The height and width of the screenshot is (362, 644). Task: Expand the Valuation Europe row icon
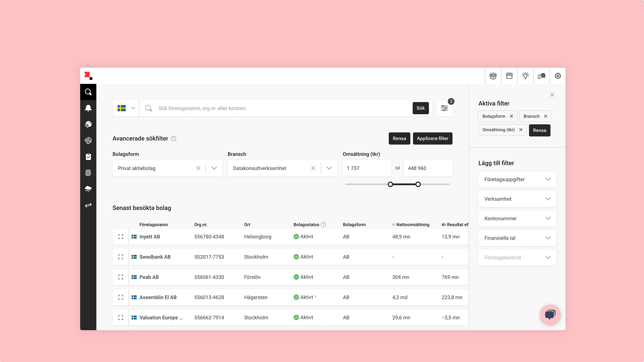tap(121, 317)
